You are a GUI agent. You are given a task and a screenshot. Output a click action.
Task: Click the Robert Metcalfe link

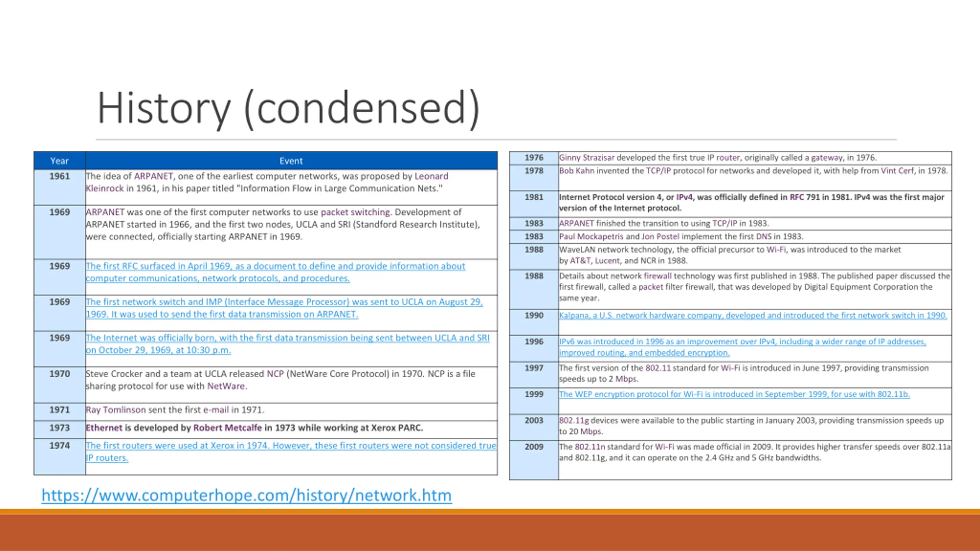(x=227, y=428)
